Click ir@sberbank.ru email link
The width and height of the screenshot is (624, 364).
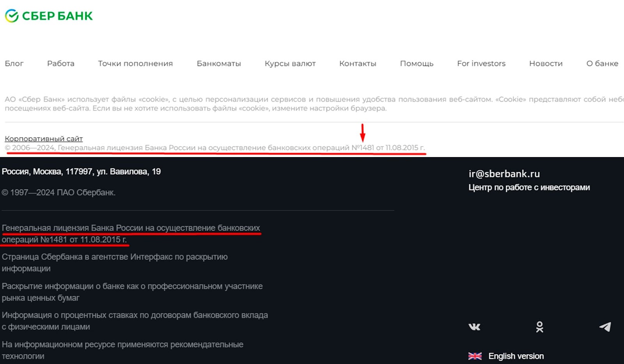click(504, 174)
